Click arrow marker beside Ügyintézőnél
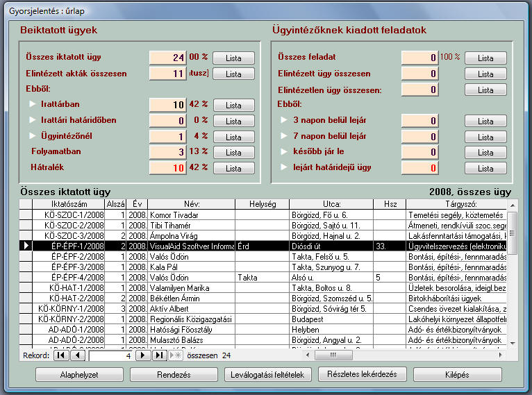This screenshot has height=395, width=532. (32, 135)
